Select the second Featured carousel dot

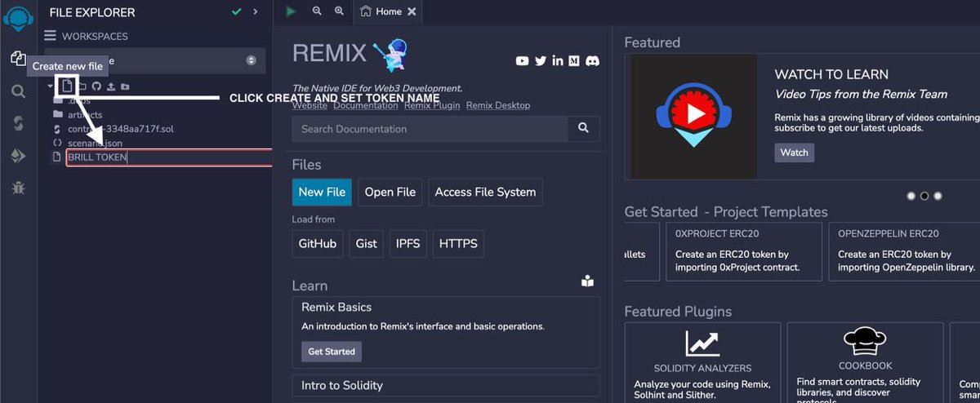click(924, 196)
